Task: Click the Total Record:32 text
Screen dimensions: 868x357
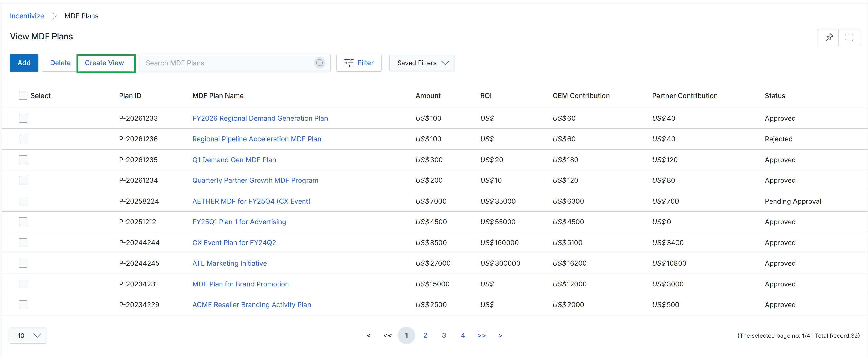Action: pos(837,336)
